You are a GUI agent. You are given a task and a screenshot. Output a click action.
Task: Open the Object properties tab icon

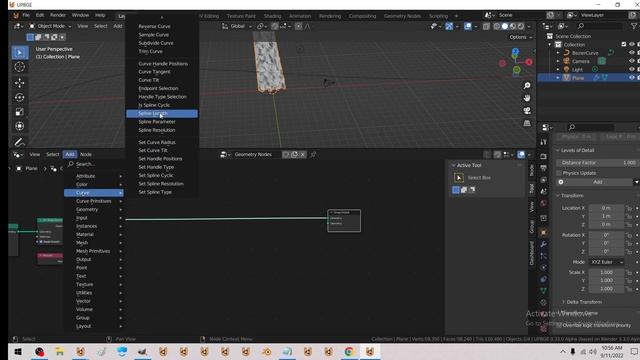pyautogui.click(x=543, y=233)
